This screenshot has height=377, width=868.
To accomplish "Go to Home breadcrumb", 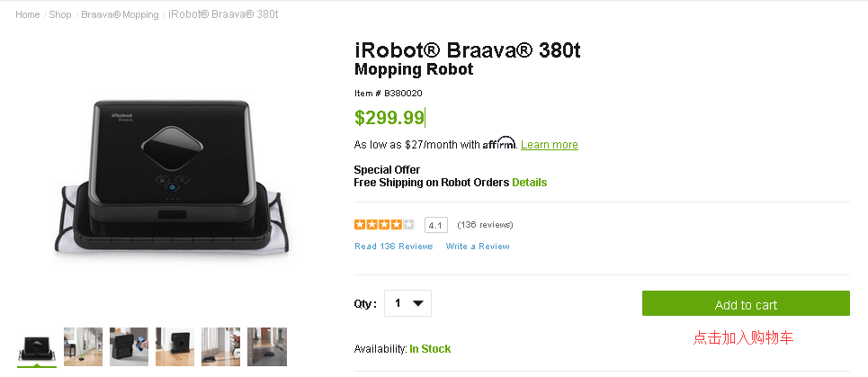I will point(27,14).
